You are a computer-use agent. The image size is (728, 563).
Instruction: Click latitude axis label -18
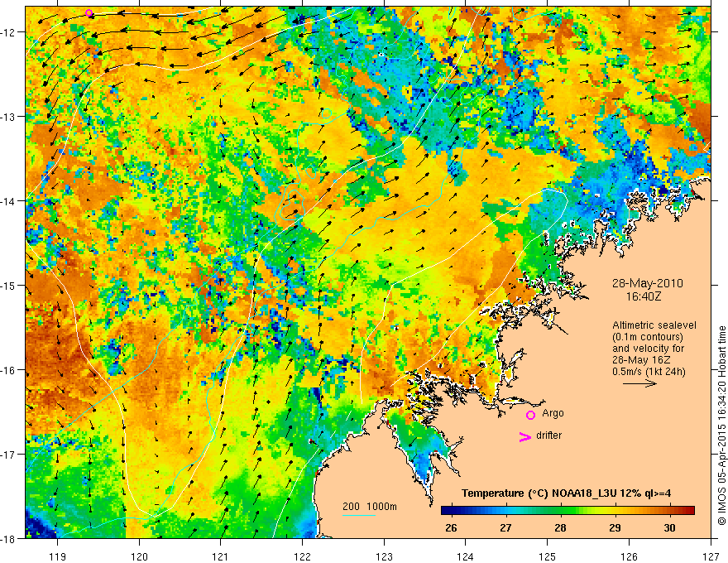coord(9,538)
